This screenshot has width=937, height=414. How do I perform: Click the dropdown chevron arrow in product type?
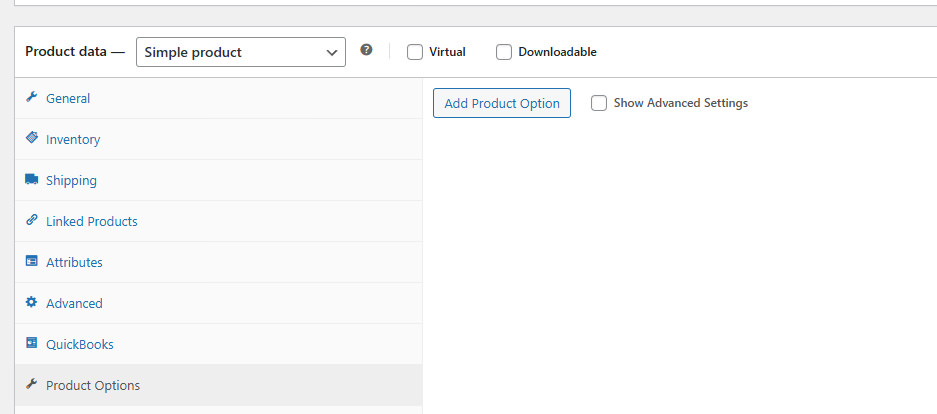click(332, 53)
